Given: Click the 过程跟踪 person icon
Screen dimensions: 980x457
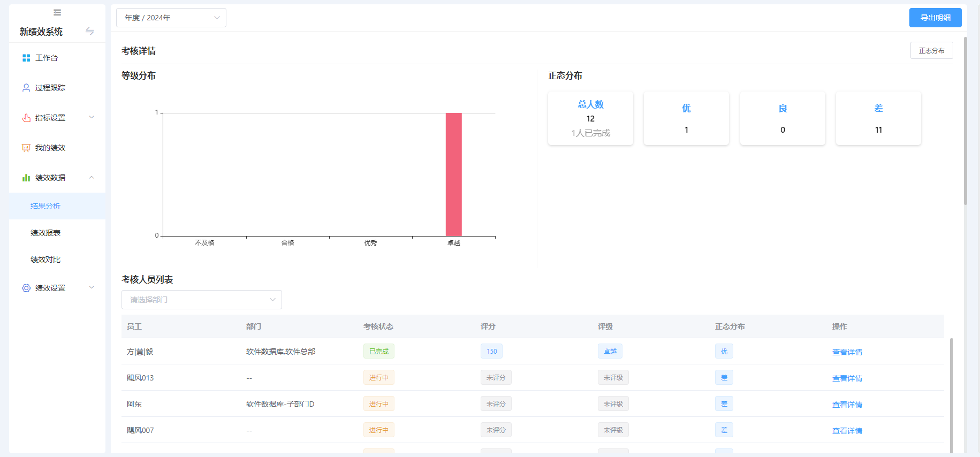Looking at the screenshot, I should click(26, 88).
